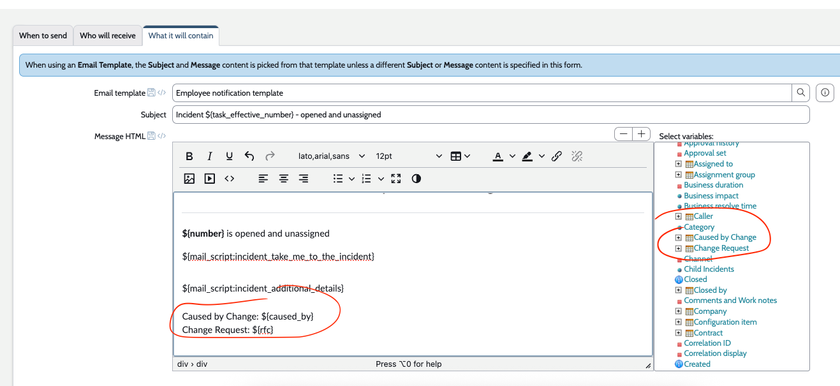Expand the Closed by node
The image size is (840, 386).
[x=678, y=290]
